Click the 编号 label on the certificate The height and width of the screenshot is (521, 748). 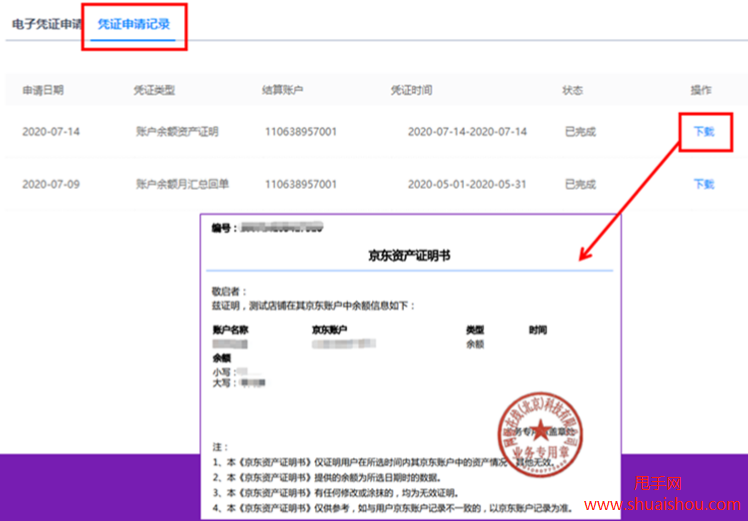click(224, 228)
